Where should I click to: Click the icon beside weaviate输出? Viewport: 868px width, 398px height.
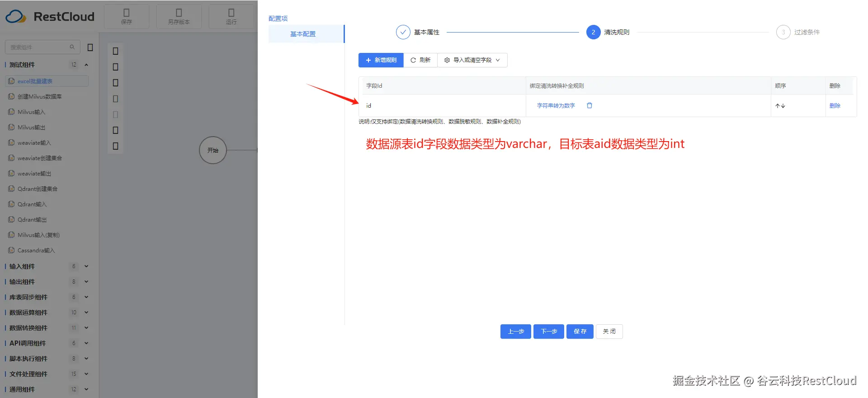point(11,173)
